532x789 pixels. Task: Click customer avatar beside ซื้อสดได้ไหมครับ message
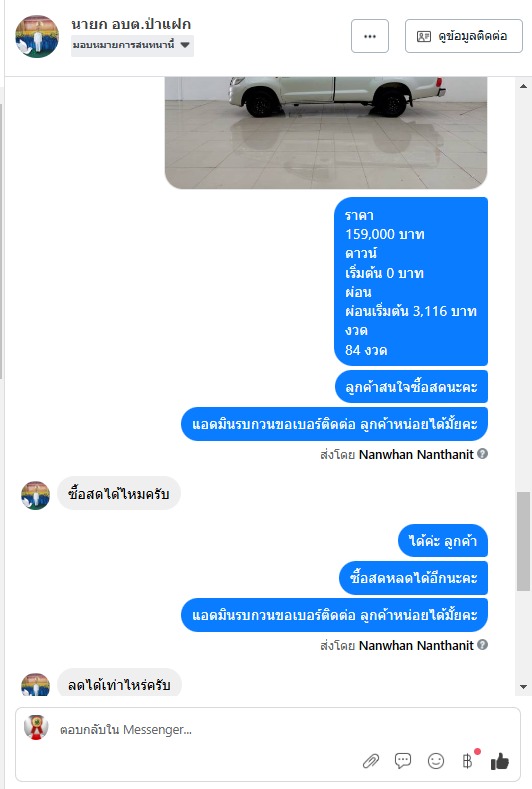(x=35, y=495)
